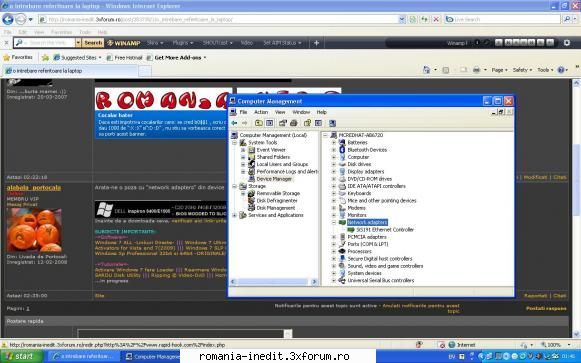The width and height of the screenshot is (581, 363).
Task: Collapse the Network adapters node
Action: (333, 222)
